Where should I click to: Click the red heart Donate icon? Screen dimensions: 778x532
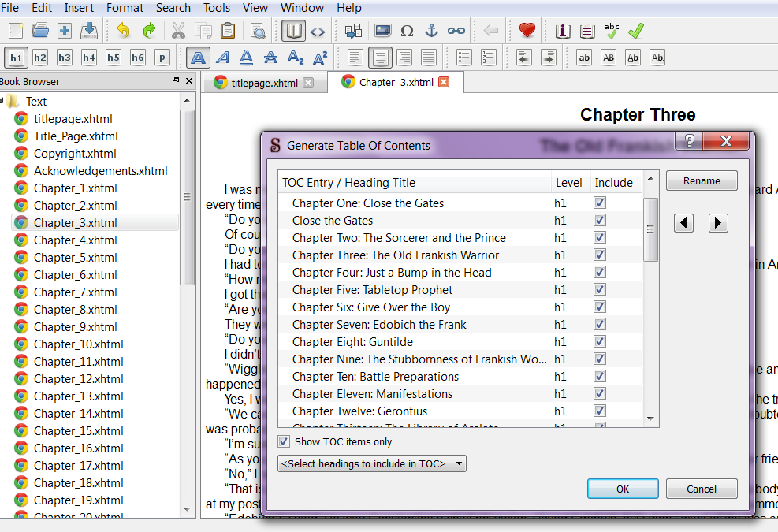click(527, 31)
